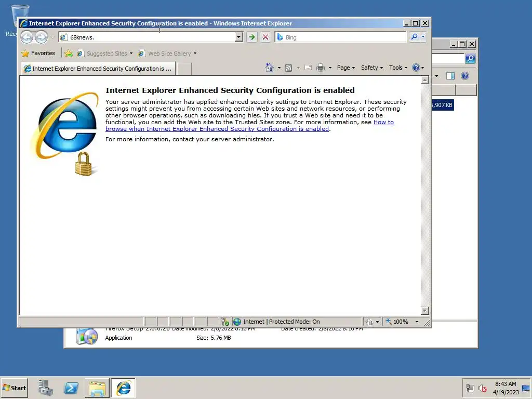Launch Windows PowerShell from the taskbar
Viewport: 532px width, 399px height.
point(71,388)
